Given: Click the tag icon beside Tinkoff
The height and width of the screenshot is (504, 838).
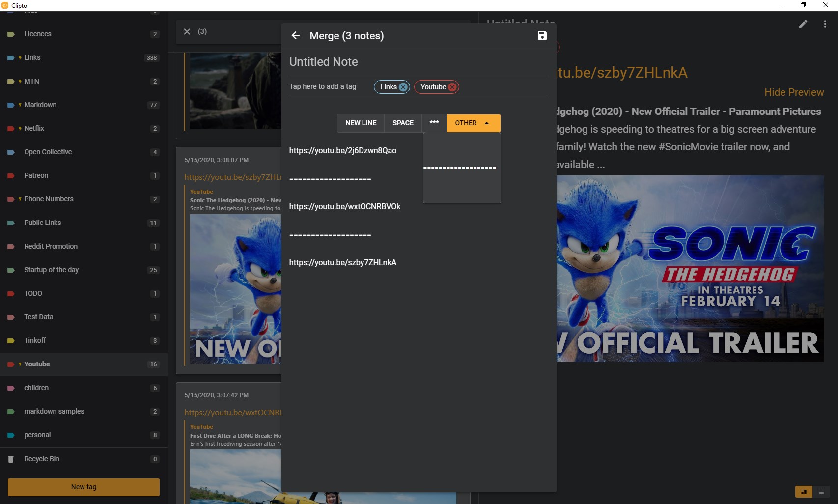Looking at the screenshot, I should (x=11, y=341).
